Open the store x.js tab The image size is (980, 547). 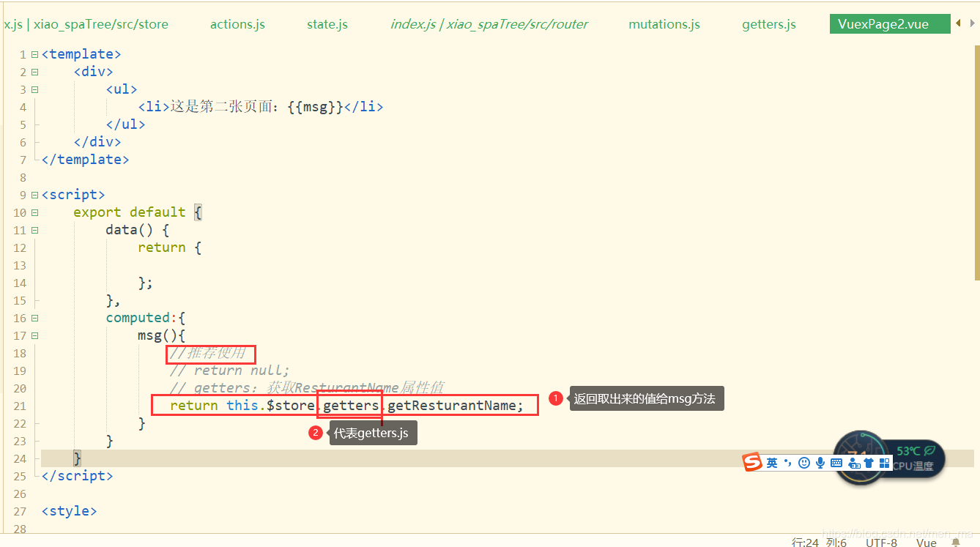click(x=86, y=24)
